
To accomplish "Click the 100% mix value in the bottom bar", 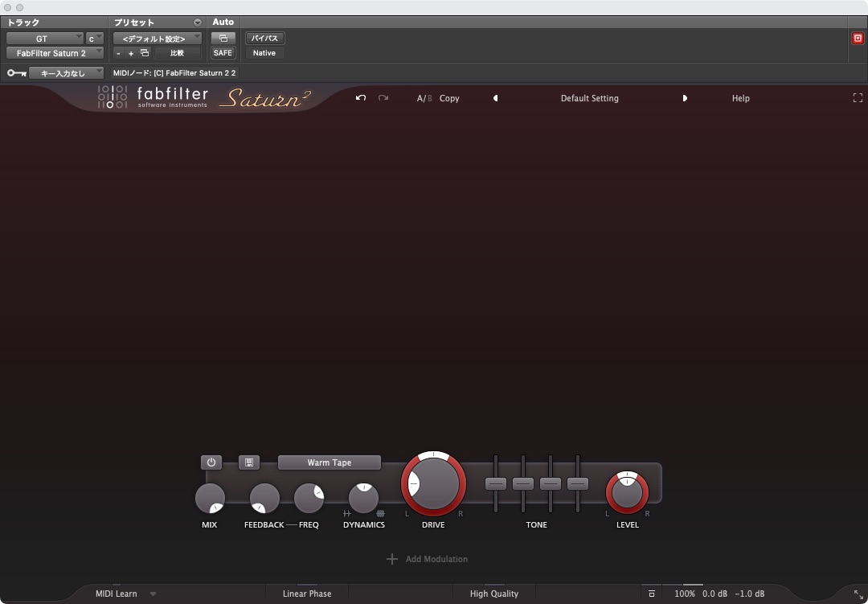I will pyautogui.click(x=685, y=594).
